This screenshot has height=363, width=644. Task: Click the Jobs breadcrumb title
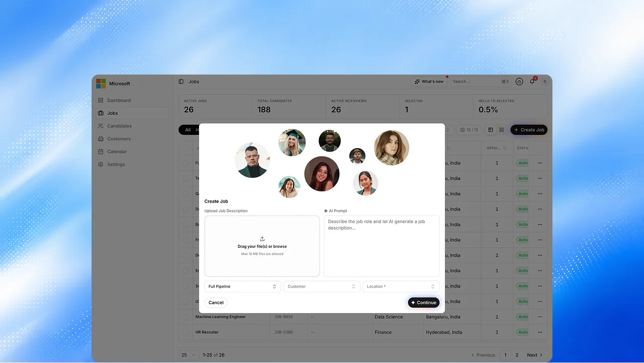pos(194,82)
